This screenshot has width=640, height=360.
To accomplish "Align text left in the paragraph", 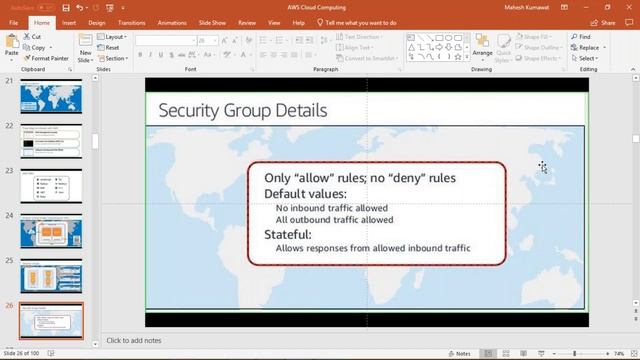I will 263,55.
